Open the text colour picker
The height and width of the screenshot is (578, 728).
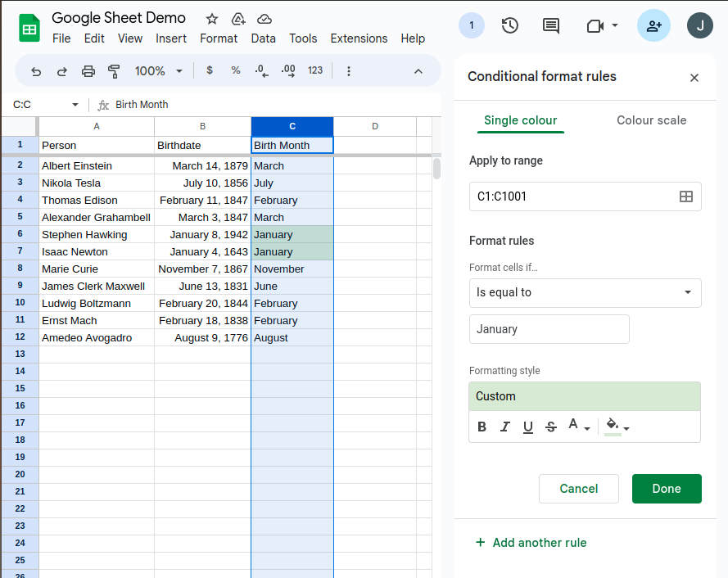point(579,426)
